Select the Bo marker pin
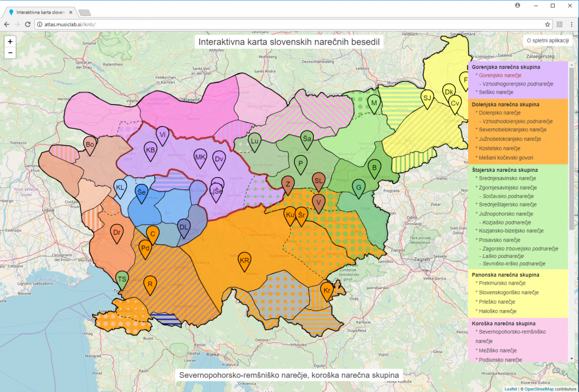579x392 pixels. 90,145
